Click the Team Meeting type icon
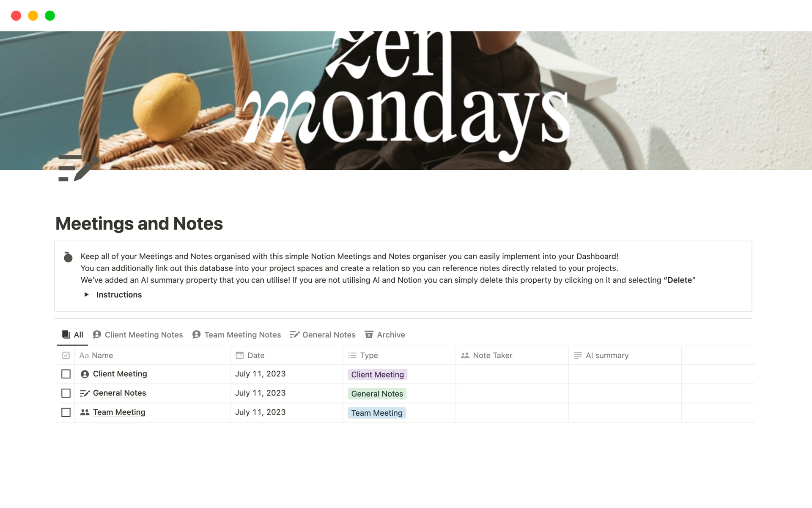This screenshot has height=508, width=812. click(x=85, y=411)
